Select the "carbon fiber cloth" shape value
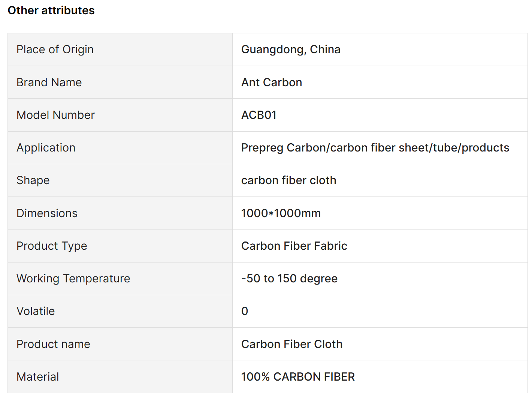 point(288,180)
